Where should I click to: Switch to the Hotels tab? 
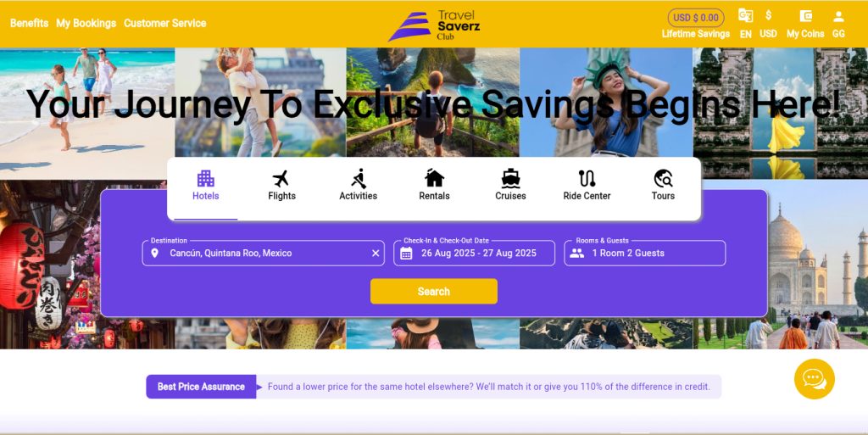[205, 186]
